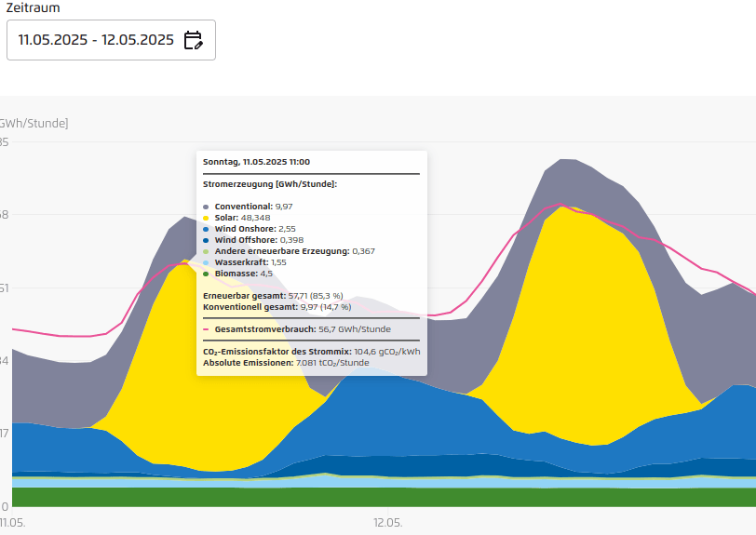Image resolution: width=756 pixels, height=535 pixels.
Task: Click the Erneuerbar gesamt 57,71 (85,3 %) line
Action: coord(273,296)
